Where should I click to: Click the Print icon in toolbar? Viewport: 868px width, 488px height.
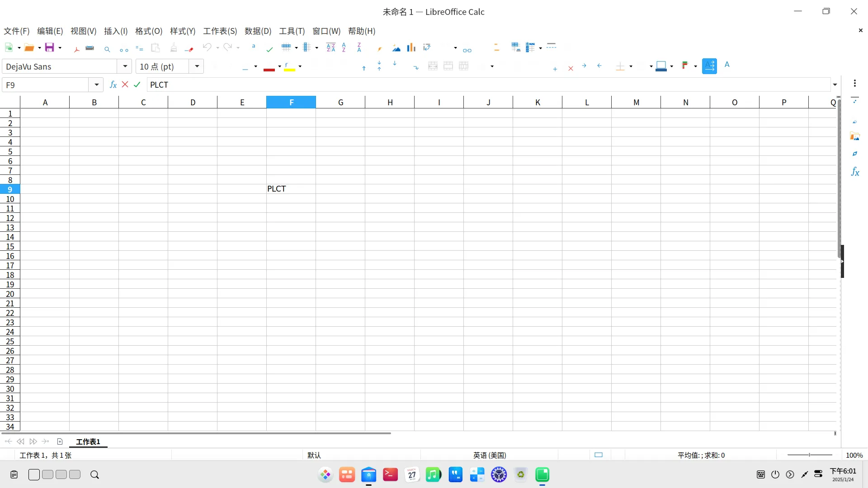[x=90, y=48]
